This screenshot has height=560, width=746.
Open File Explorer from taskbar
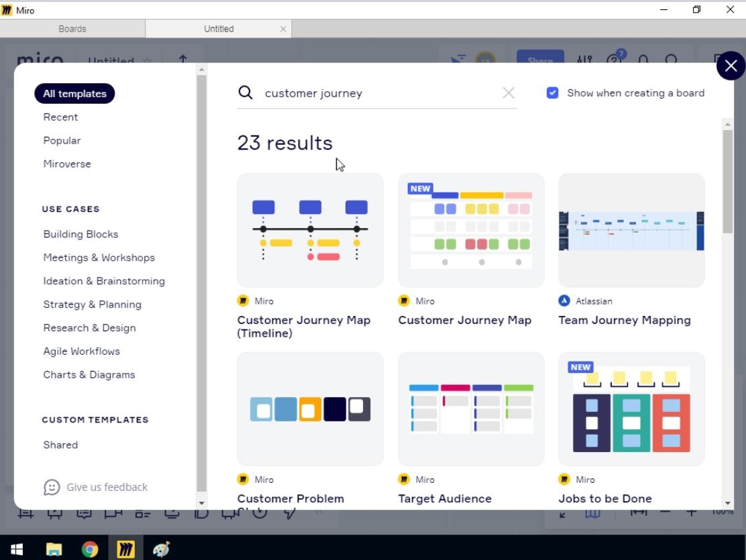(x=54, y=549)
